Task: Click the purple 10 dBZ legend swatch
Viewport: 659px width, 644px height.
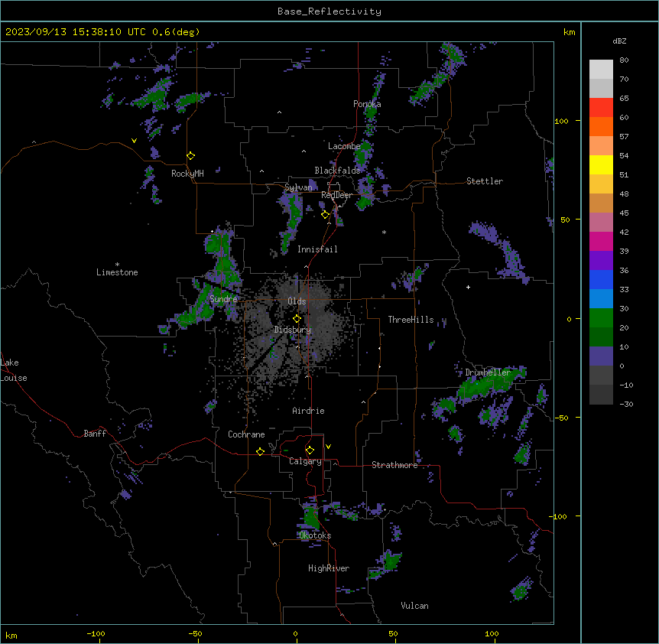Action: click(601, 356)
